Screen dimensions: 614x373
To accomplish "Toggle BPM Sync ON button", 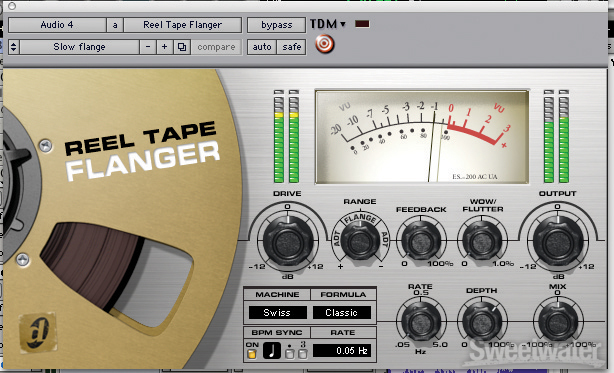I will (252, 354).
